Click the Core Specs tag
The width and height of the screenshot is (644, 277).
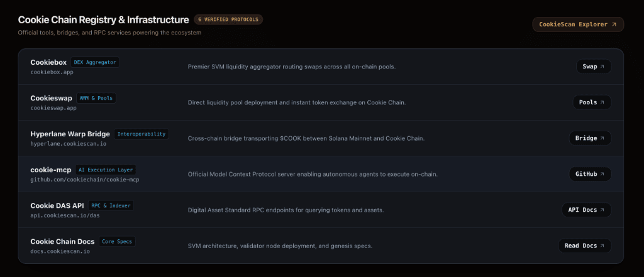tap(117, 241)
